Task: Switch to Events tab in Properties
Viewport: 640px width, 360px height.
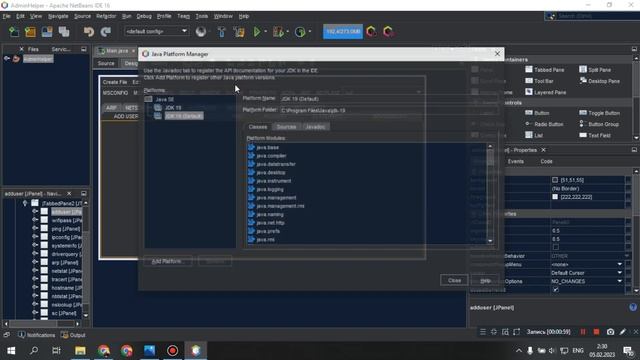Action: [x=516, y=162]
